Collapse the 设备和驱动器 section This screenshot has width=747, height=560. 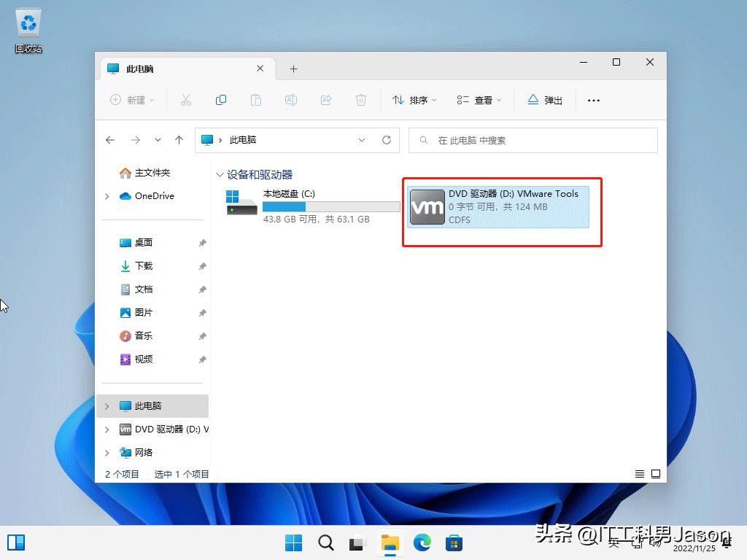(220, 174)
